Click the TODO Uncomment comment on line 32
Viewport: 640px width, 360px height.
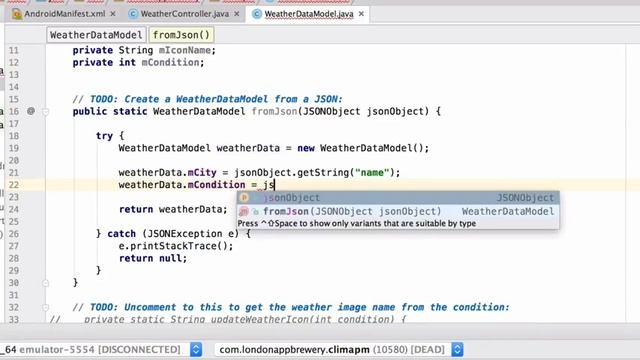coord(291,307)
